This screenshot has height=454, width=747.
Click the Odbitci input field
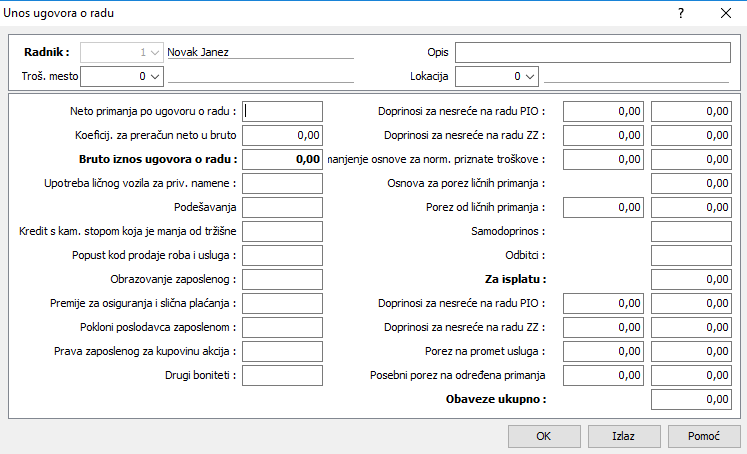pos(692,255)
